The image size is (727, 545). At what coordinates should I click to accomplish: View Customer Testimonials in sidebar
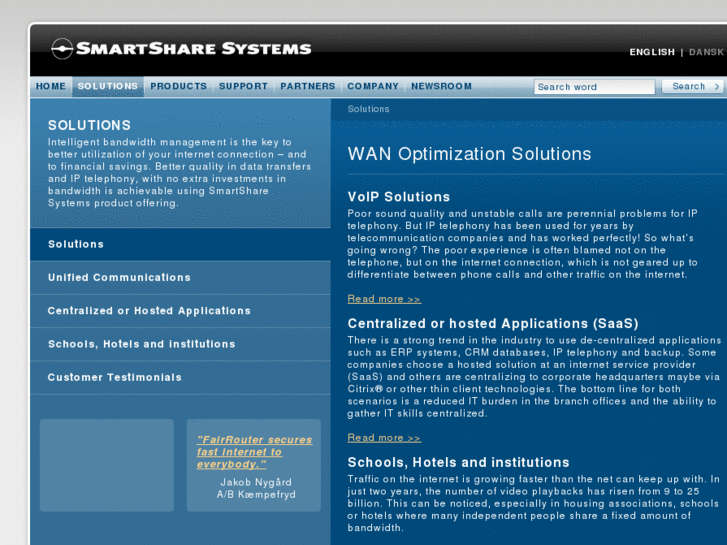pos(115,377)
